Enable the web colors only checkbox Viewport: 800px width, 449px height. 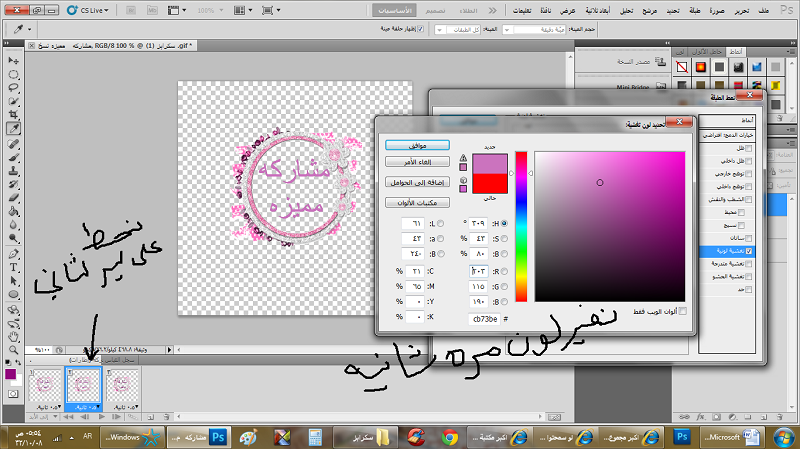[x=684, y=311]
